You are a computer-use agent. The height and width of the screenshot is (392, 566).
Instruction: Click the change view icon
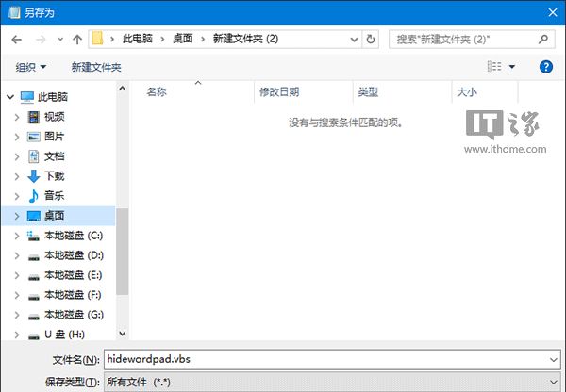494,66
